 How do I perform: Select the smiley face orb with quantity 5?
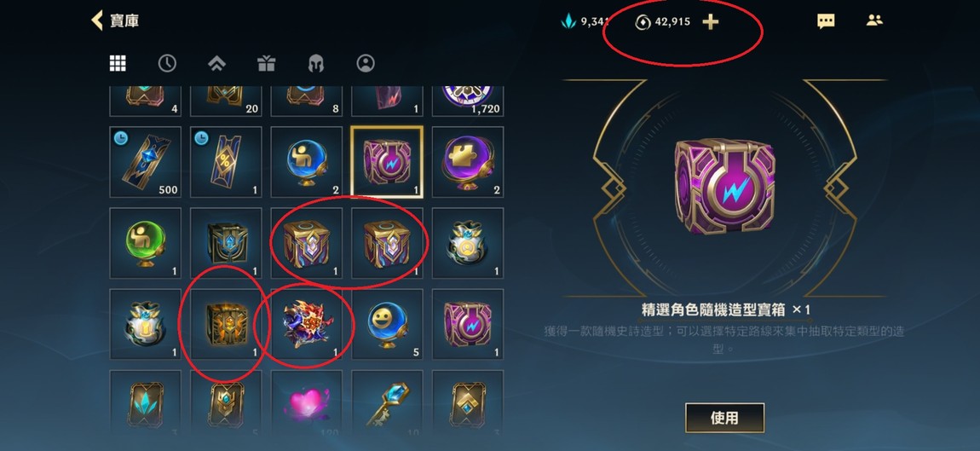387,323
